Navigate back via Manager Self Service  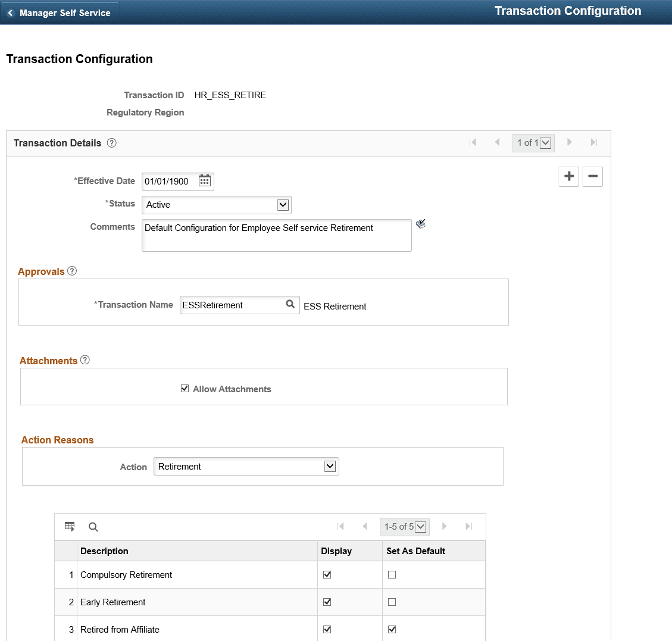60,12
